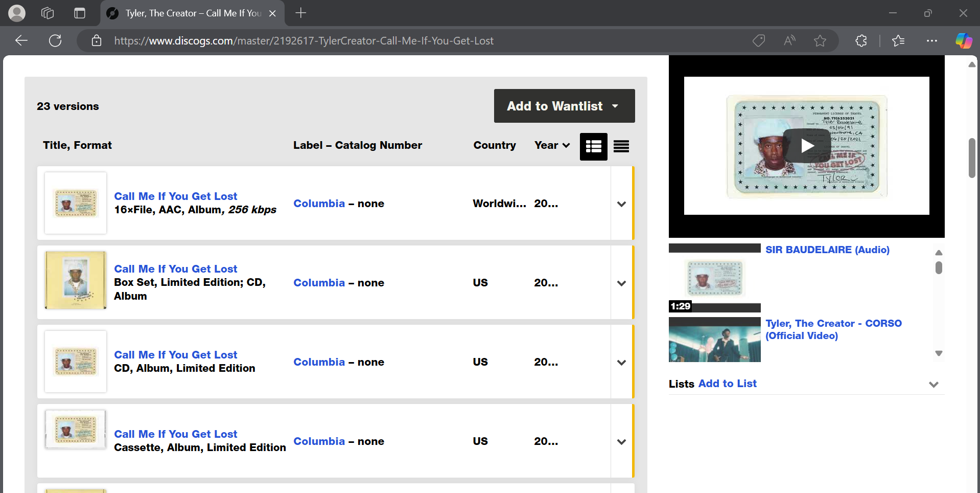
Task: Open the shopping price tag icon
Action: [x=759, y=41]
